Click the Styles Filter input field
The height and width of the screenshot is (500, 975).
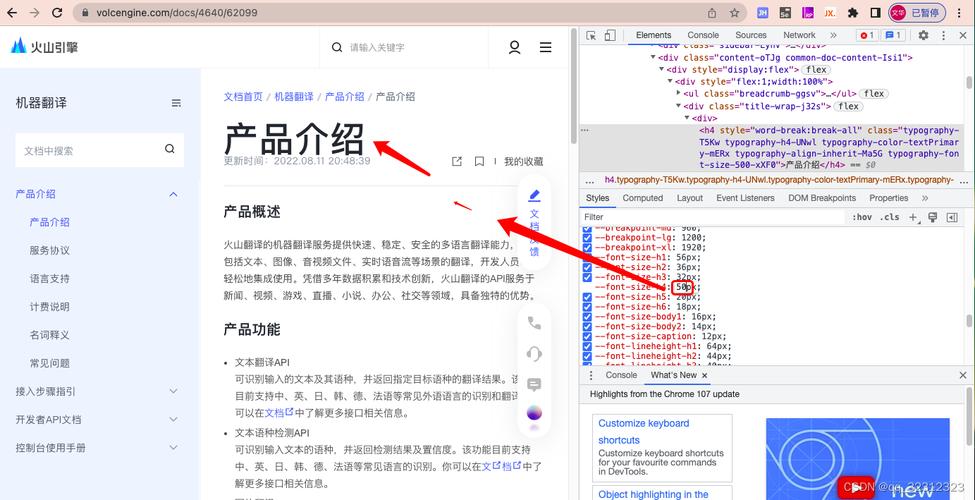tap(712, 217)
